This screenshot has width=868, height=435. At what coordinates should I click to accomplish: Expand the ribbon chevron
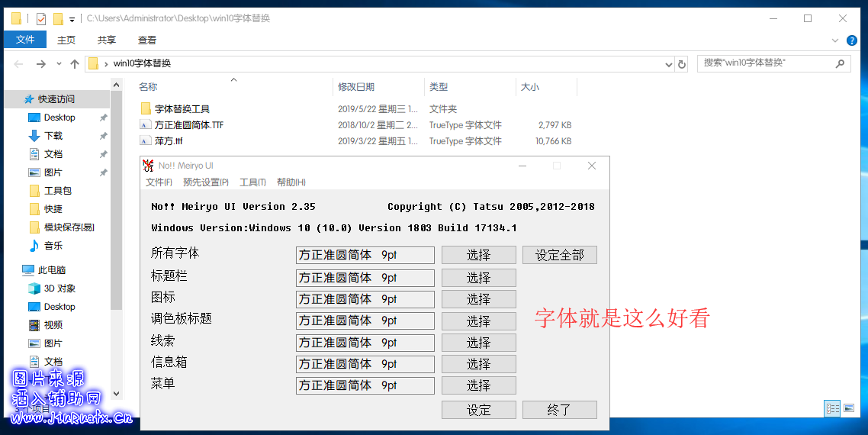tap(834, 40)
